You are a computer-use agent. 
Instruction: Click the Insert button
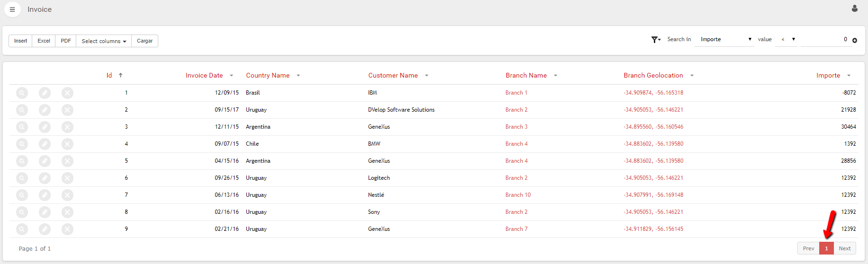pyautogui.click(x=21, y=41)
